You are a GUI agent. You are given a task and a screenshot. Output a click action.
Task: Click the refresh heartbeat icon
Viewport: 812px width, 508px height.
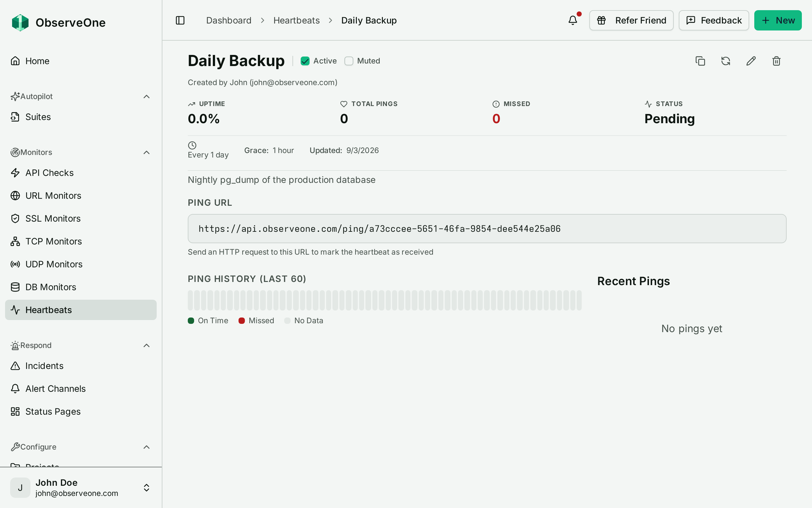[x=726, y=61]
